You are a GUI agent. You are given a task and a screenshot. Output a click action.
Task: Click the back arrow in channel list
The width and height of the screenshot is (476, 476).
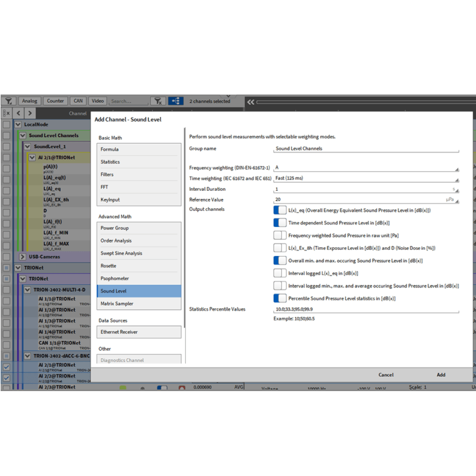click(19, 113)
